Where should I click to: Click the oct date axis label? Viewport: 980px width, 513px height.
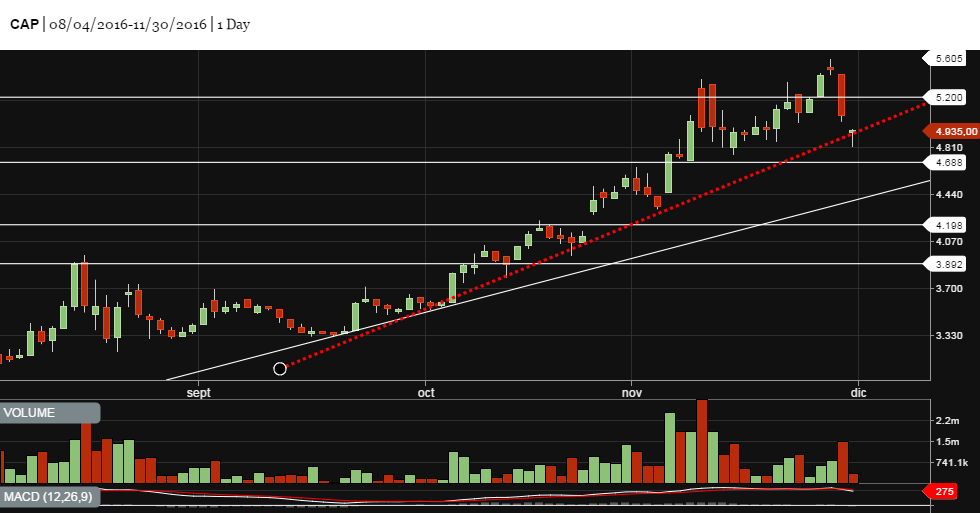pos(426,392)
